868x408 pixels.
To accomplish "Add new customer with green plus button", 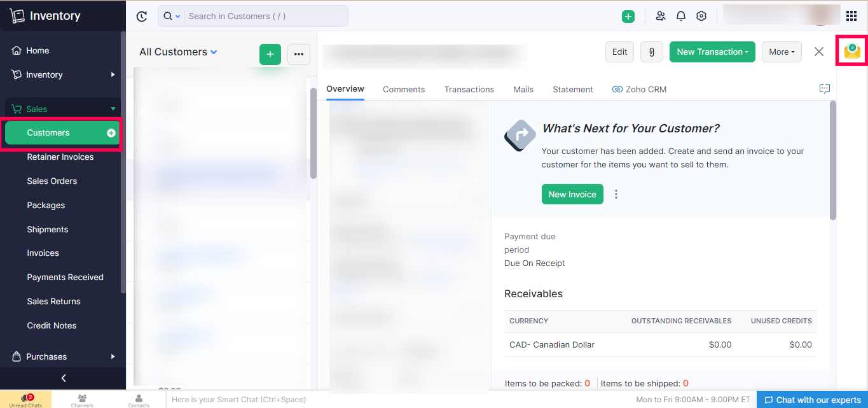I will [x=270, y=55].
